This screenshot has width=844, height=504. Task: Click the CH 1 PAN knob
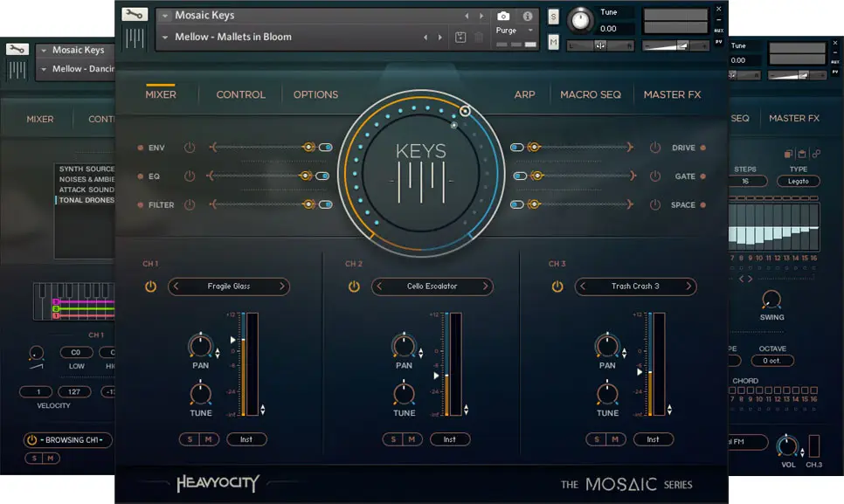[x=200, y=347]
